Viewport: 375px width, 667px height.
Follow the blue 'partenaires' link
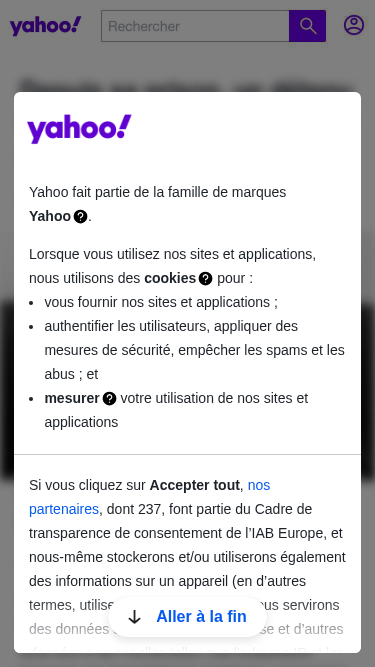[64, 509]
